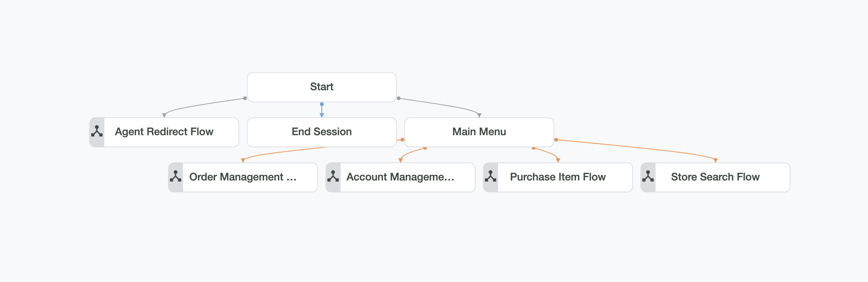This screenshot has height=282, width=868.
Task: Select the Main Menu node
Action: (x=479, y=132)
